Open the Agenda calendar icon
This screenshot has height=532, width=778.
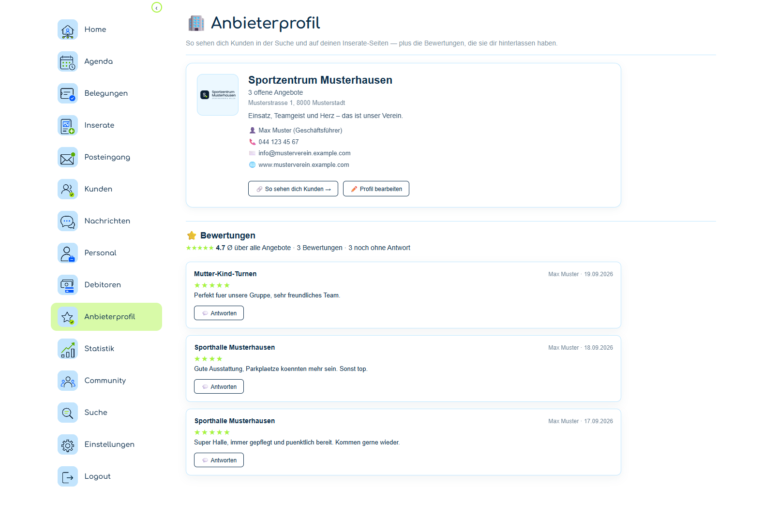(x=68, y=61)
